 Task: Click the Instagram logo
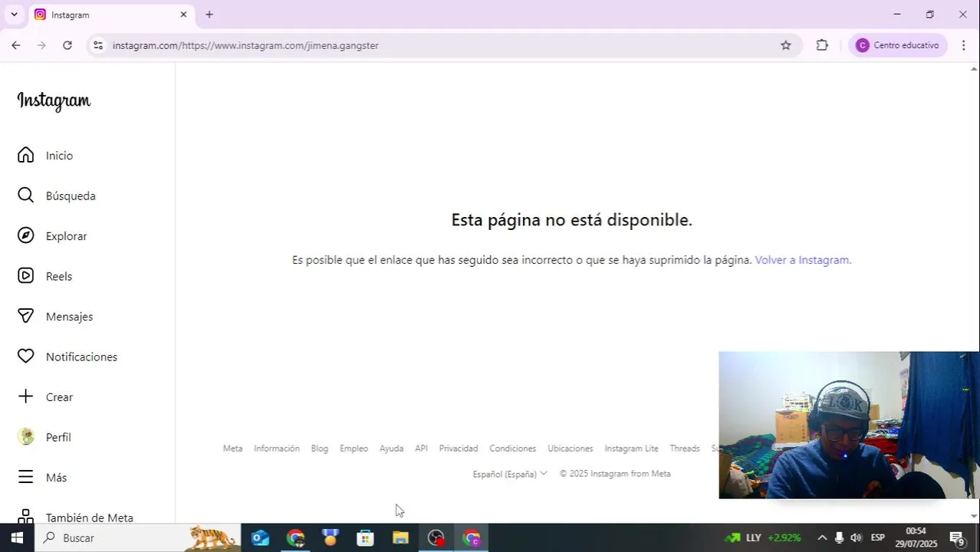54,101
